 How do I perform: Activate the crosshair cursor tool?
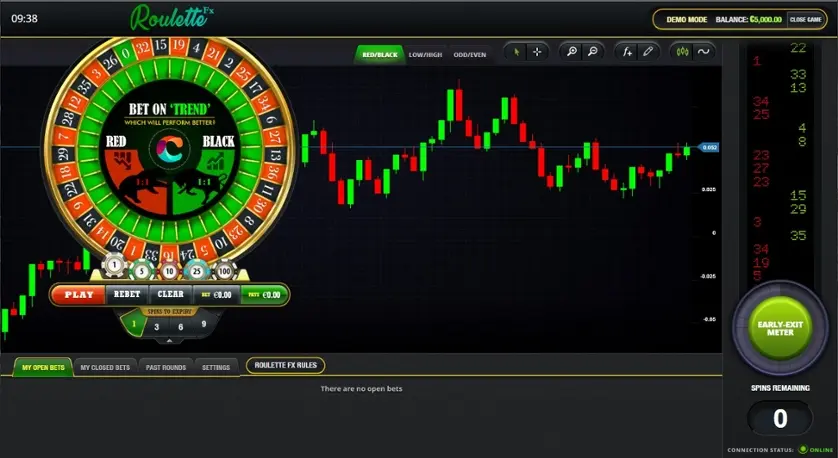coord(537,52)
